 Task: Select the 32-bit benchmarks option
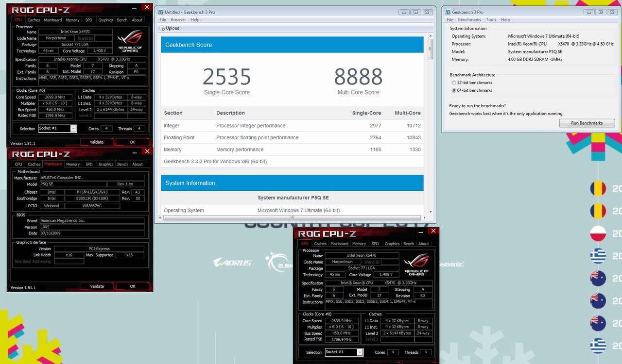pyautogui.click(x=454, y=83)
